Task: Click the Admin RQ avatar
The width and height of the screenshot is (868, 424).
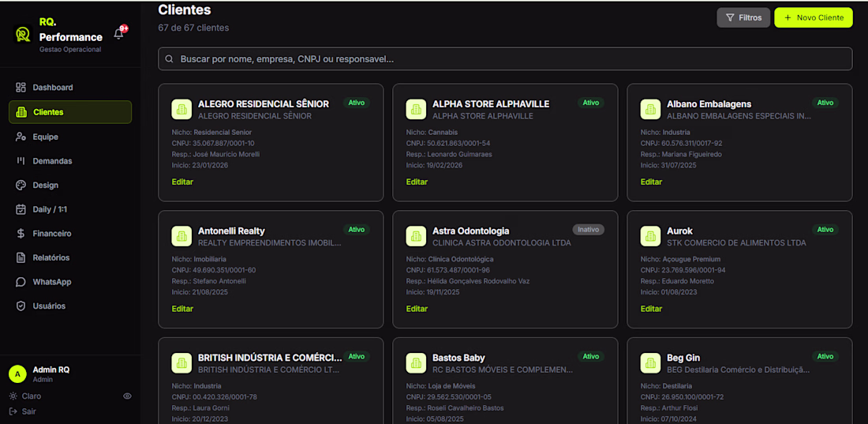Action: pyautogui.click(x=17, y=373)
